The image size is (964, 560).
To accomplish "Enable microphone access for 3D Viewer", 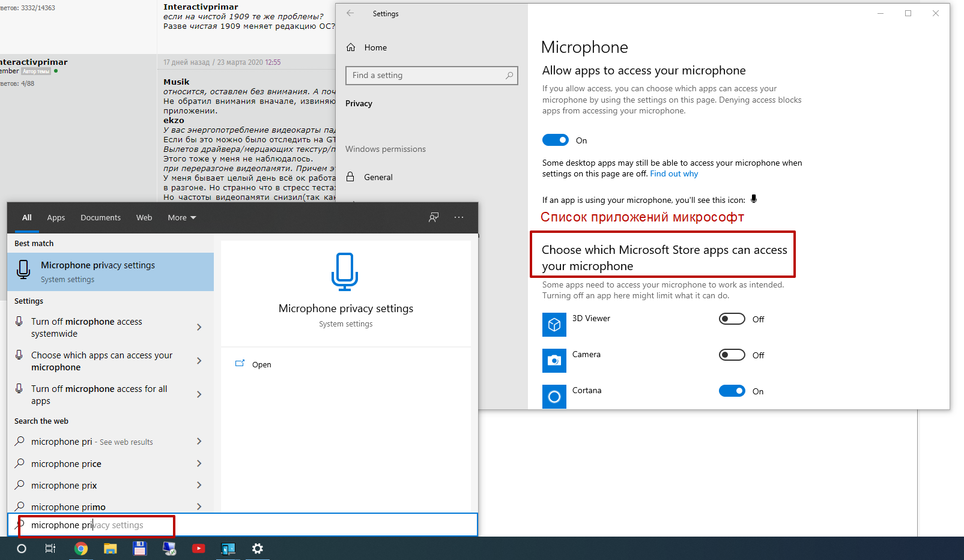I will [732, 319].
